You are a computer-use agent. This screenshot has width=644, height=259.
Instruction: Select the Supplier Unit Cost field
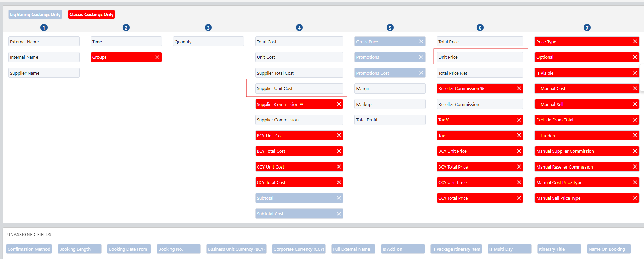click(x=299, y=89)
